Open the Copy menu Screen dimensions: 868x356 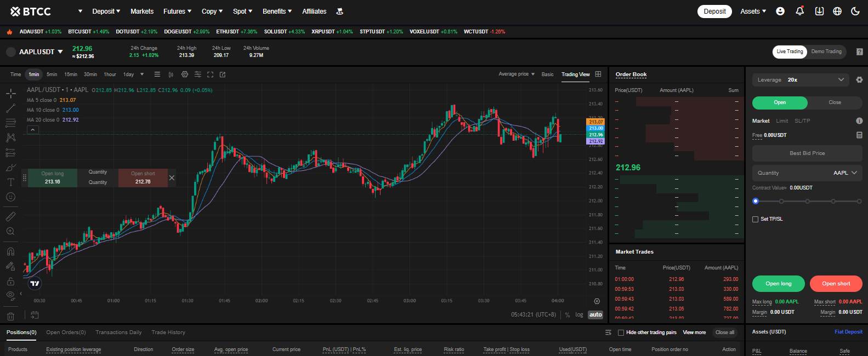212,12
